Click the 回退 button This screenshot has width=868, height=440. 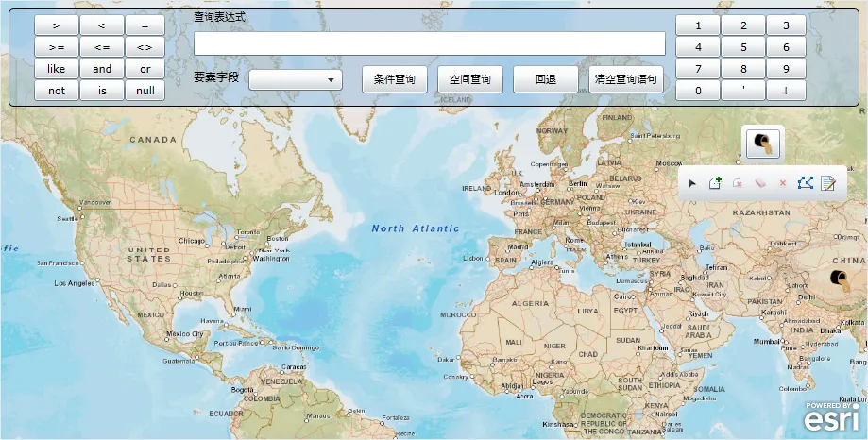(546, 79)
